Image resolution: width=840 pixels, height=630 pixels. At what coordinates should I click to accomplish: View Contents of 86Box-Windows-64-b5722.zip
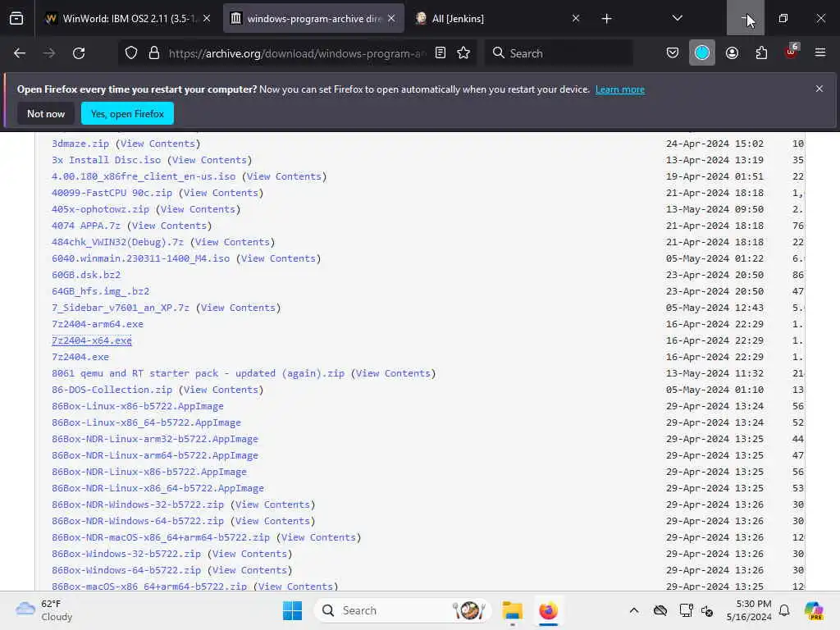coord(249,570)
